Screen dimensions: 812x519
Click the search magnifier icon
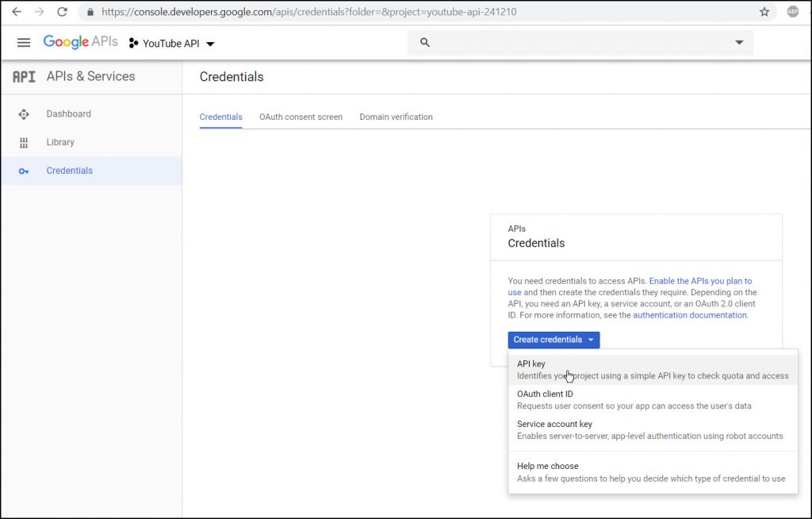(x=424, y=42)
